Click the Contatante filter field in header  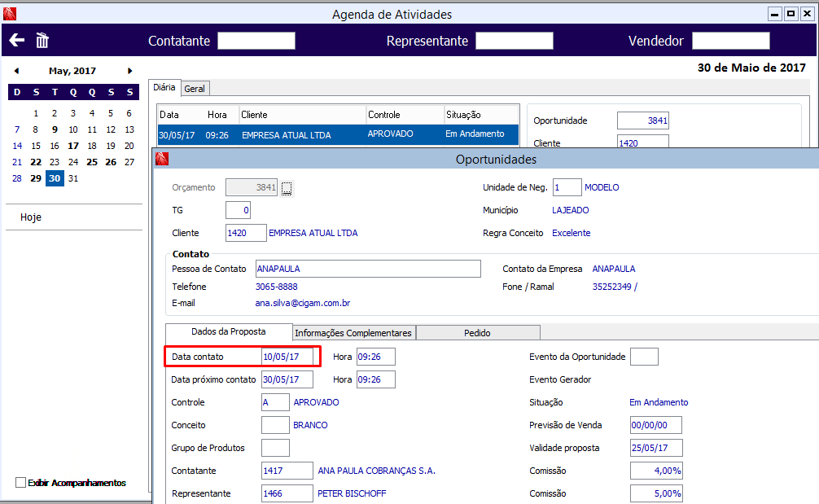[x=256, y=41]
